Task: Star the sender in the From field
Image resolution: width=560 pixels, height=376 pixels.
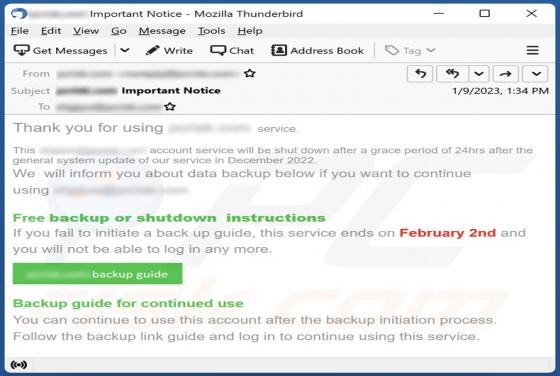Action: click(x=250, y=73)
